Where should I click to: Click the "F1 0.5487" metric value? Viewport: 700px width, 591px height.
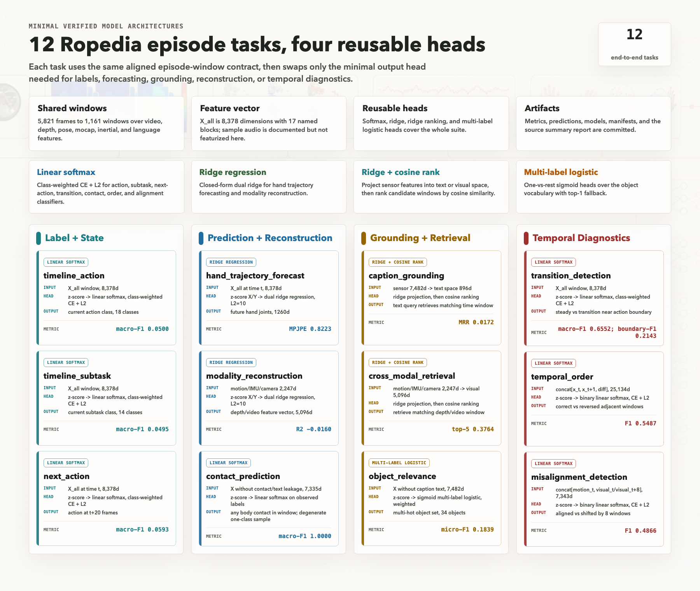pos(640,423)
